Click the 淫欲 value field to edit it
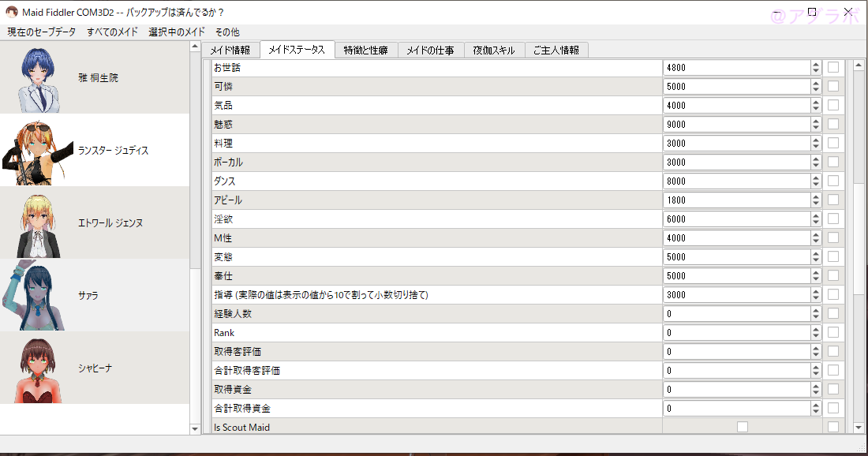Image resolution: width=868 pixels, height=456 pixels. coord(734,219)
